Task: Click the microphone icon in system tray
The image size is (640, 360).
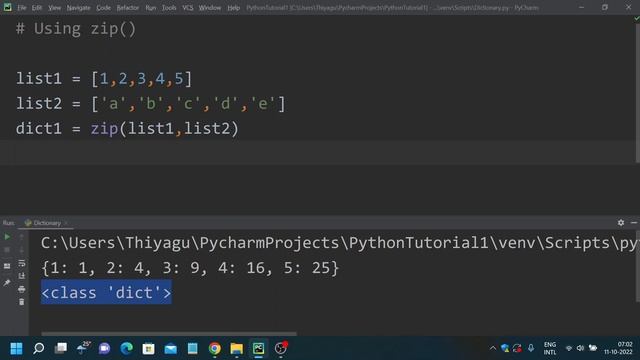Action: pos(531,348)
